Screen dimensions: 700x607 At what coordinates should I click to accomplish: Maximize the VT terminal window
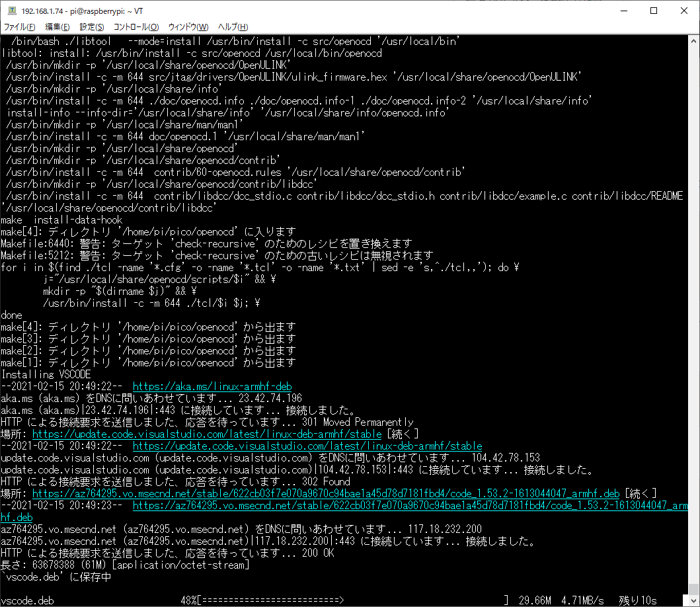coord(654,11)
